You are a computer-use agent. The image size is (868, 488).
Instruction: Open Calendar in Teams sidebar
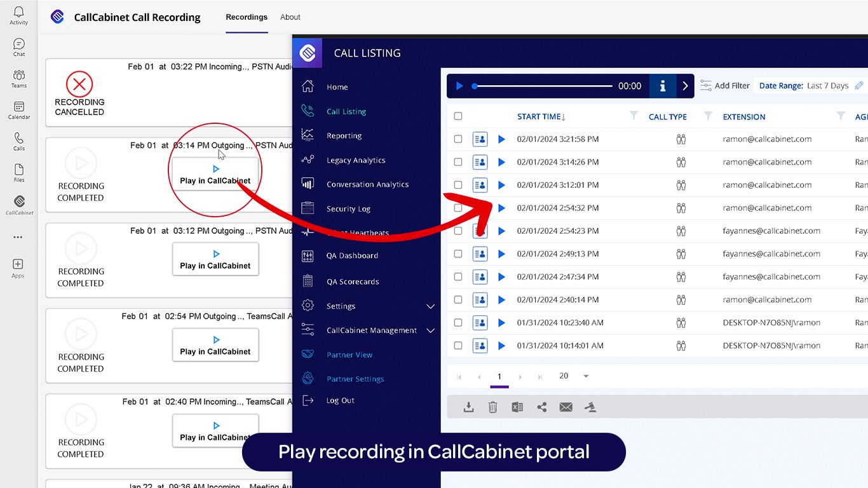[18, 111]
